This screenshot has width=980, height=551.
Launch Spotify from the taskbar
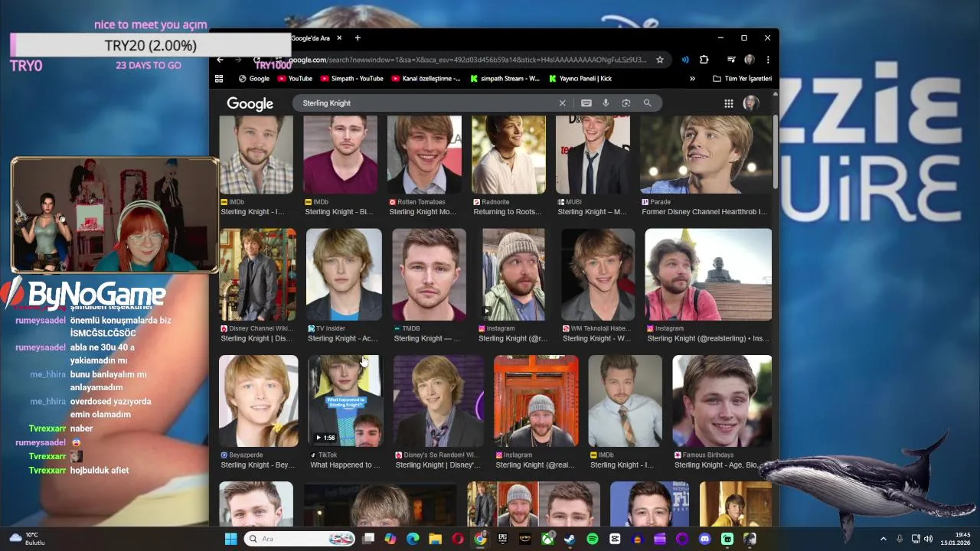(593, 539)
